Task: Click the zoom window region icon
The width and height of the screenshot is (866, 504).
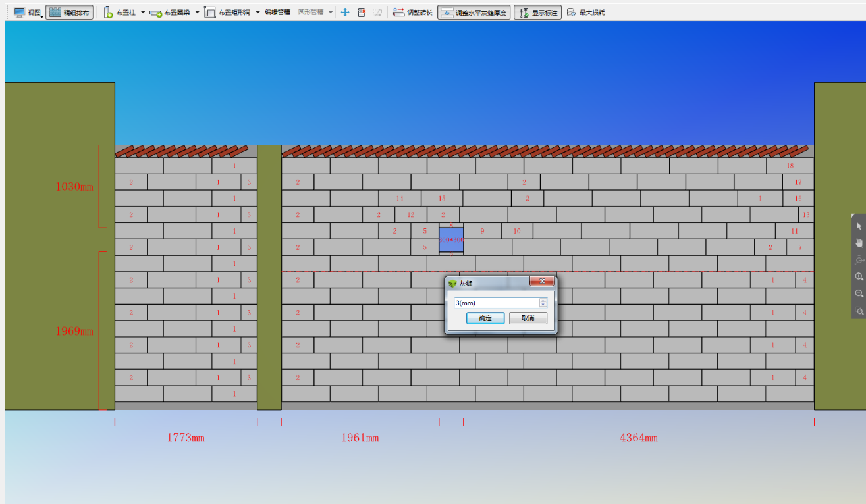Action: point(859,311)
